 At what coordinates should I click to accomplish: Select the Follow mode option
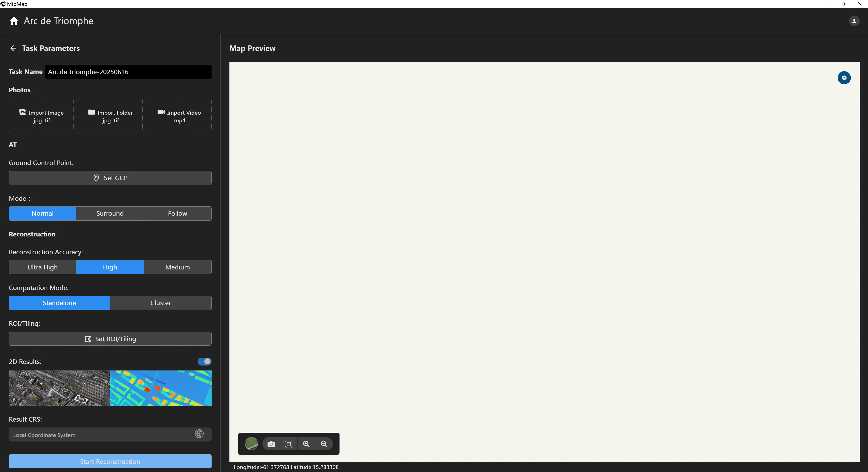coord(177,213)
